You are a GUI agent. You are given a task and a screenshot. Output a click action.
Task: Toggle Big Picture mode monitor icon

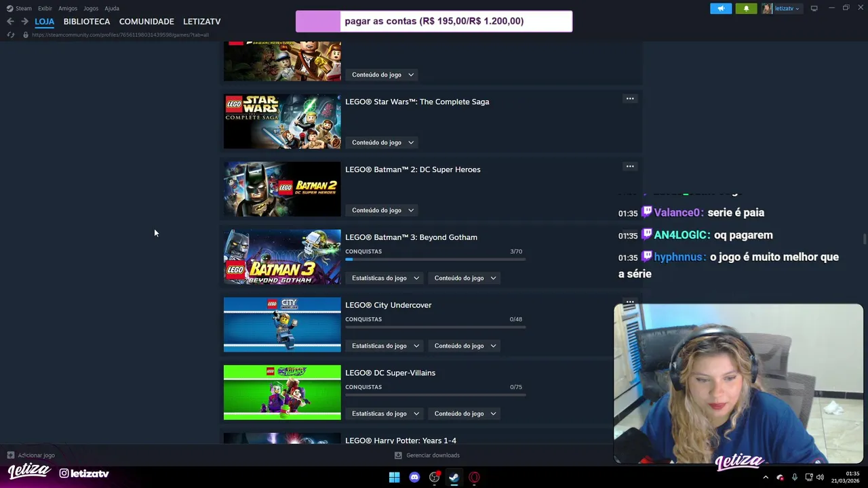click(x=814, y=8)
